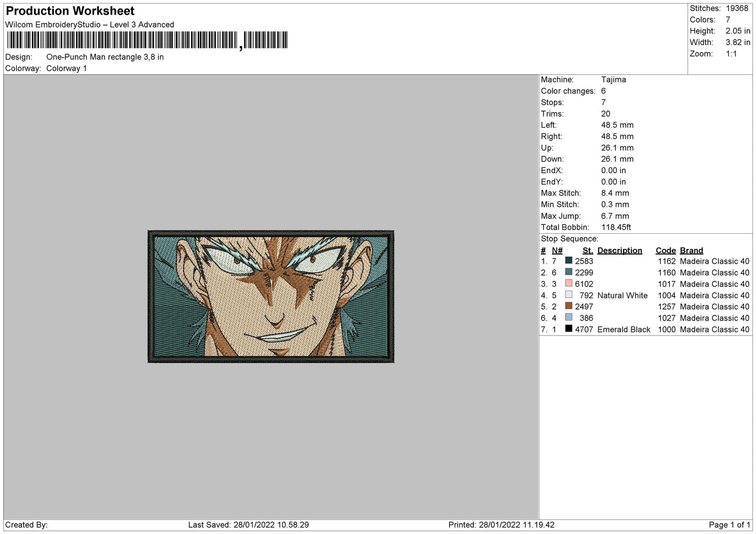Click the Max Stitch value '8.4 mm'

pyautogui.click(x=615, y=193)
